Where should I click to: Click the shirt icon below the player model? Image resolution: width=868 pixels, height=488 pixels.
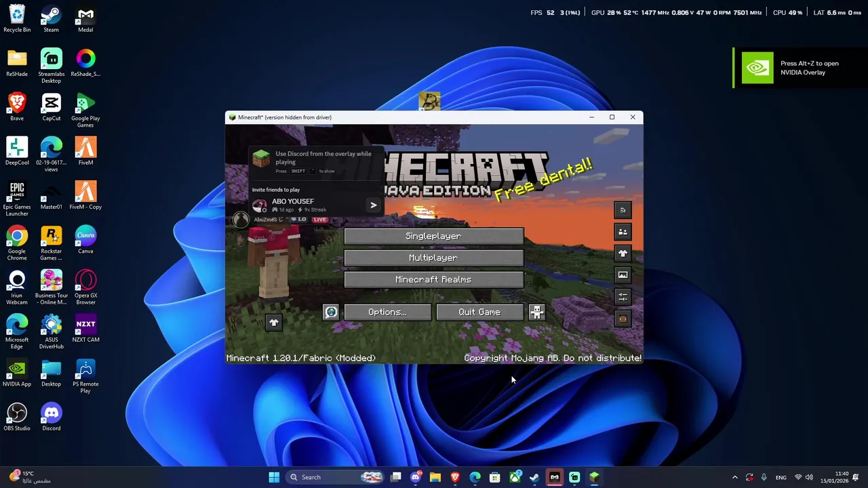(274, 323)
